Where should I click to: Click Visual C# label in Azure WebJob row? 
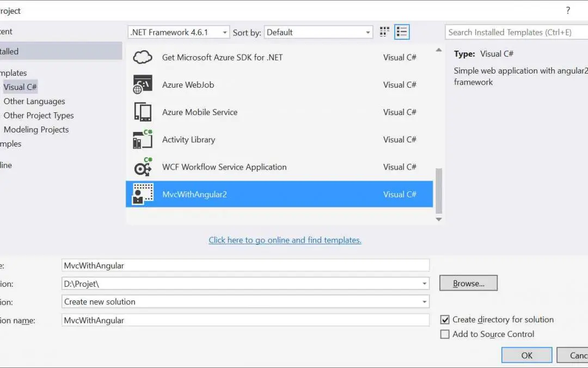[400, 85]
